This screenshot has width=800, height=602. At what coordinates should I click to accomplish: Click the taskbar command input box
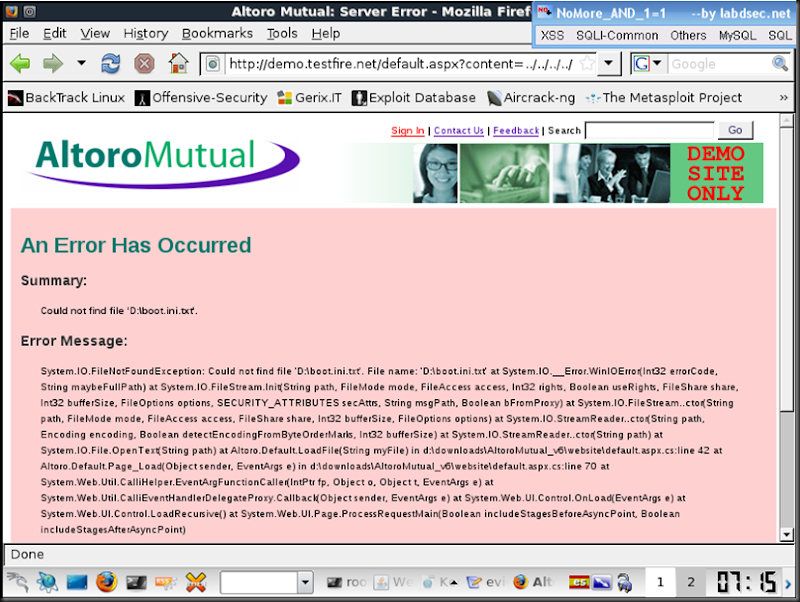(x=259, y=582)
